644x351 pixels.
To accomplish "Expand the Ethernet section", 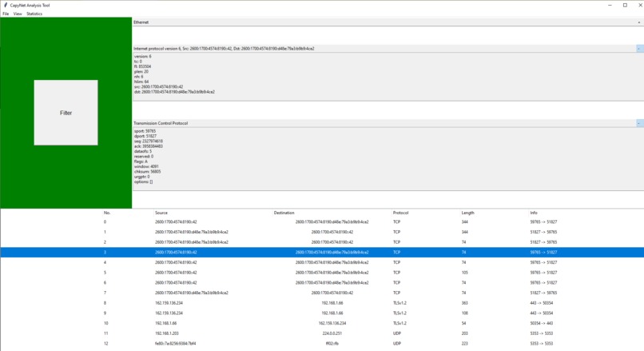I will pyautogui.click(x=638, y=22).
